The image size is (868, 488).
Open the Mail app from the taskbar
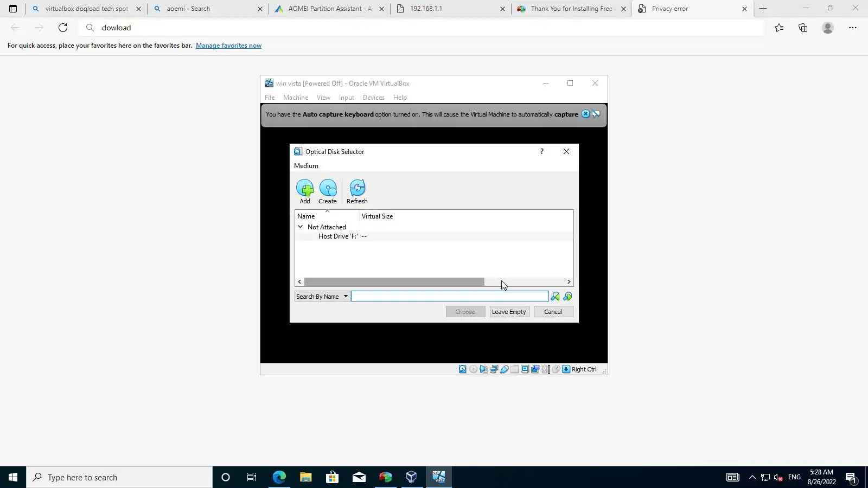pyautogui.click(x=359, y=477)
